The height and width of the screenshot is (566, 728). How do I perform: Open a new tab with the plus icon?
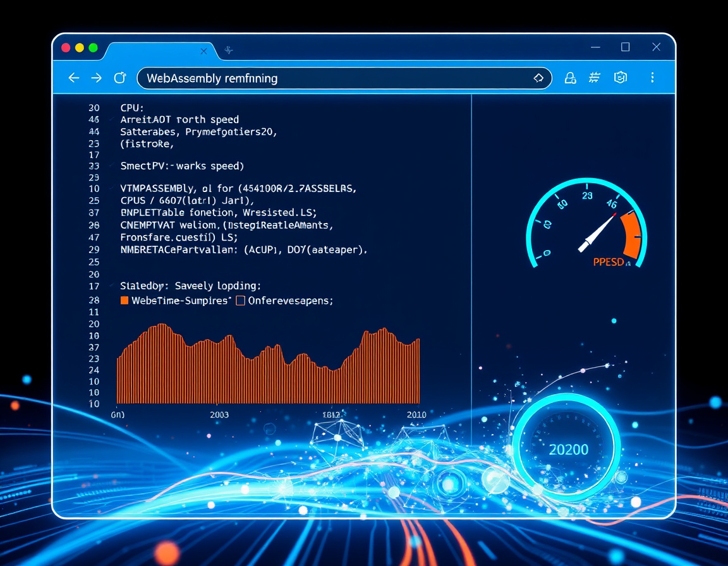pos(228,50)
